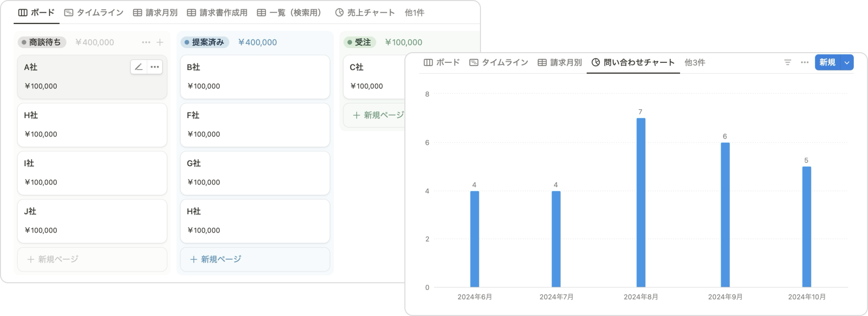868x316 pixels.
Task: Click the 2024年10月 bar showing 5
Action: click(x=807, y=227)
